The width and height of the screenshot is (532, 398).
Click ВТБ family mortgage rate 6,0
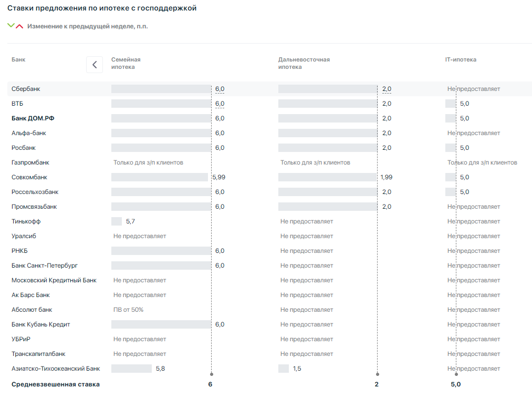pos(220,104)
